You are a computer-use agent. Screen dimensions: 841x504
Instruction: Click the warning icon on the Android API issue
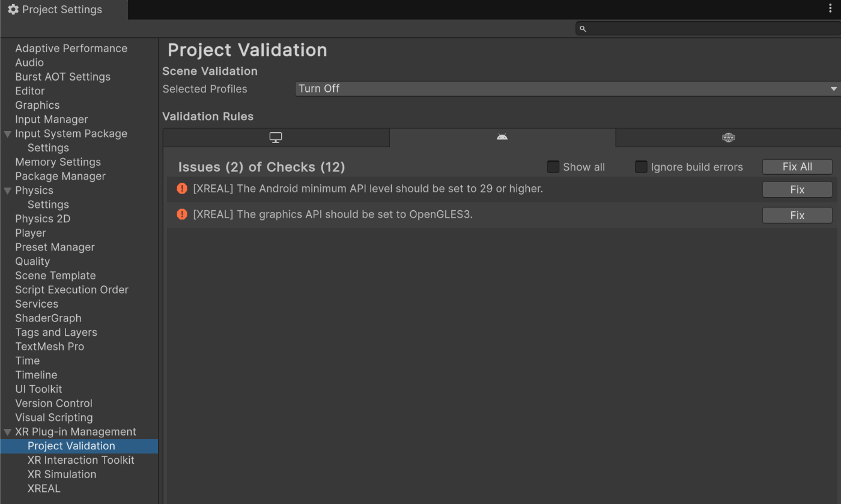coord(182,189)
